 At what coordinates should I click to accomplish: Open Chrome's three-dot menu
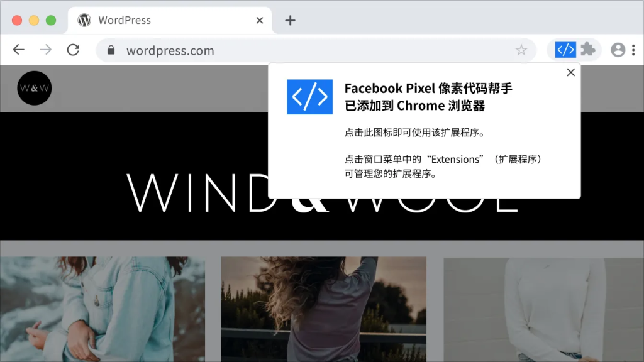(x=634, y=50)
